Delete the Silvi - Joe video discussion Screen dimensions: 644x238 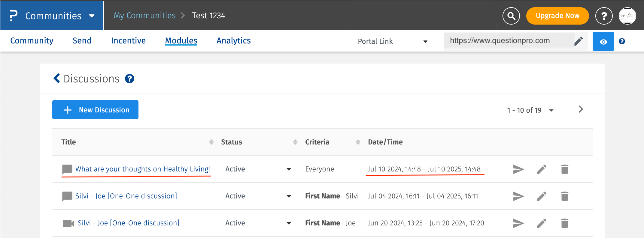click(x=564, y=223)
